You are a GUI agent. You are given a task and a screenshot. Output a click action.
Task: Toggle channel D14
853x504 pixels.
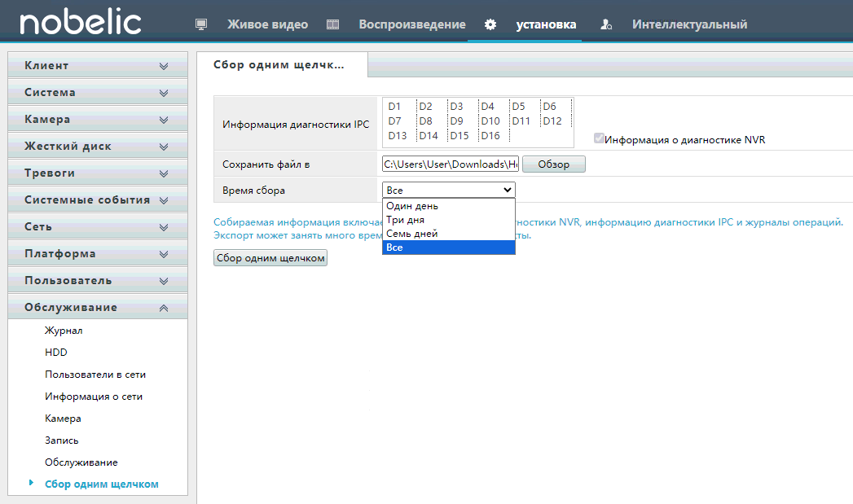(429, 136)
